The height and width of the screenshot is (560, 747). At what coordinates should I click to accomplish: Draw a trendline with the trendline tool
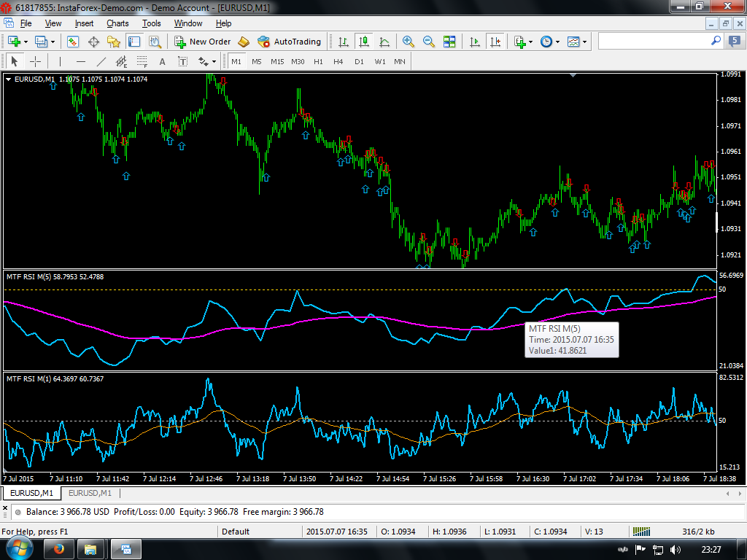(101, 62)
